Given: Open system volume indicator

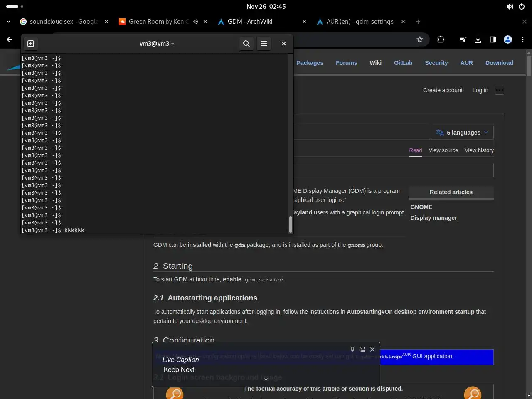Looking at the screenshot, I should point(510,7).
